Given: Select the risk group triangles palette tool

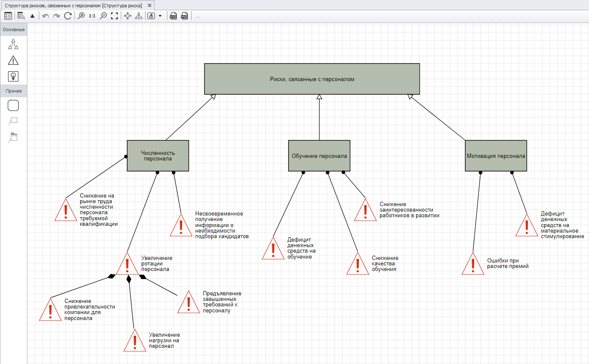Looking at the screenshot, I should click(13, 44).
